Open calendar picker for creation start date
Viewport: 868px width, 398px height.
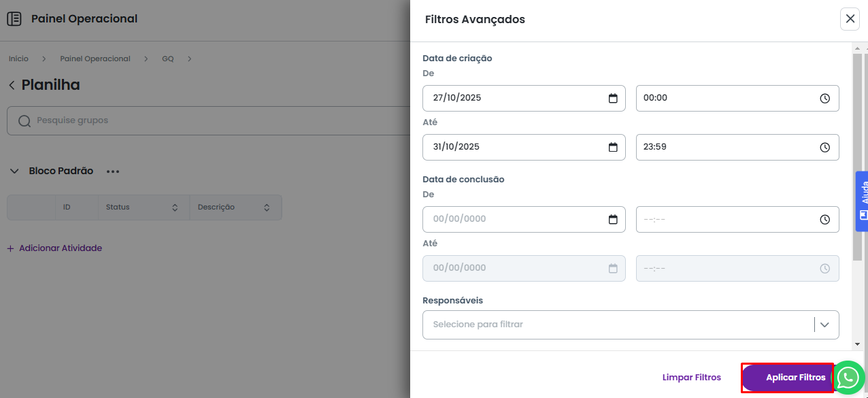[613, 98]
